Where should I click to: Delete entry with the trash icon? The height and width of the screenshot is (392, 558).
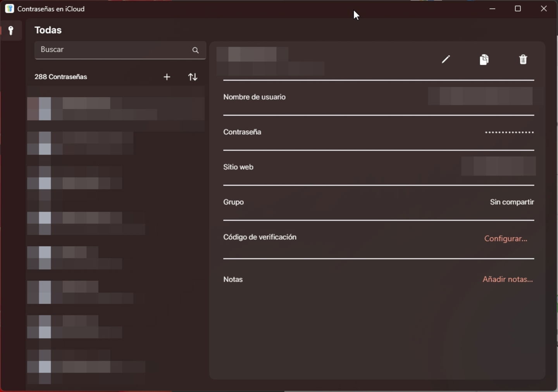click(x=523, y=59)
